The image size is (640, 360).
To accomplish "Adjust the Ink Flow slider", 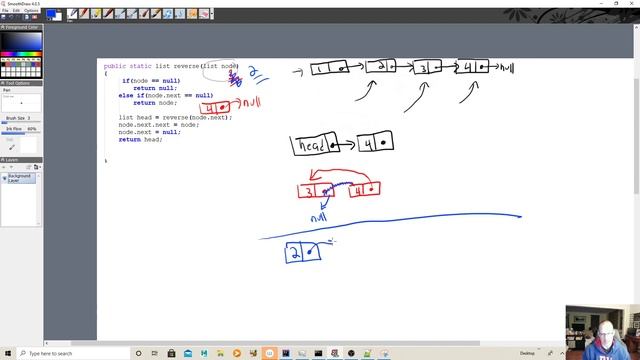I will click(x=21, y=133).
